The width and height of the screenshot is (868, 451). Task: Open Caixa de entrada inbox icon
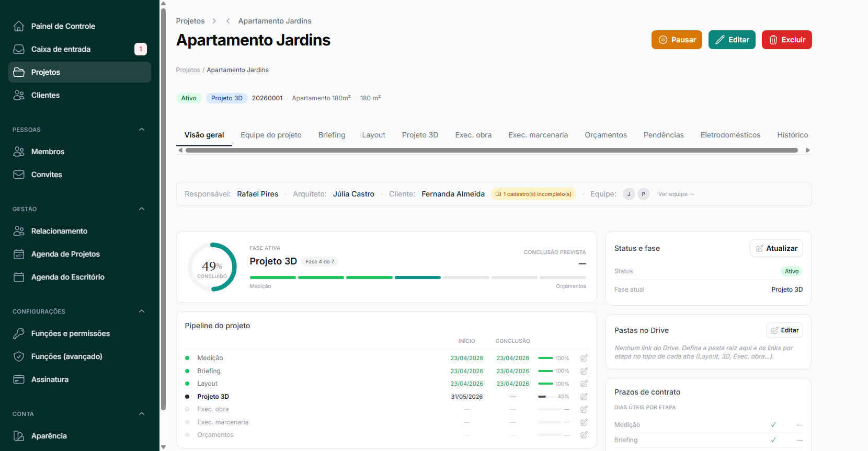[x=19, y=49]
